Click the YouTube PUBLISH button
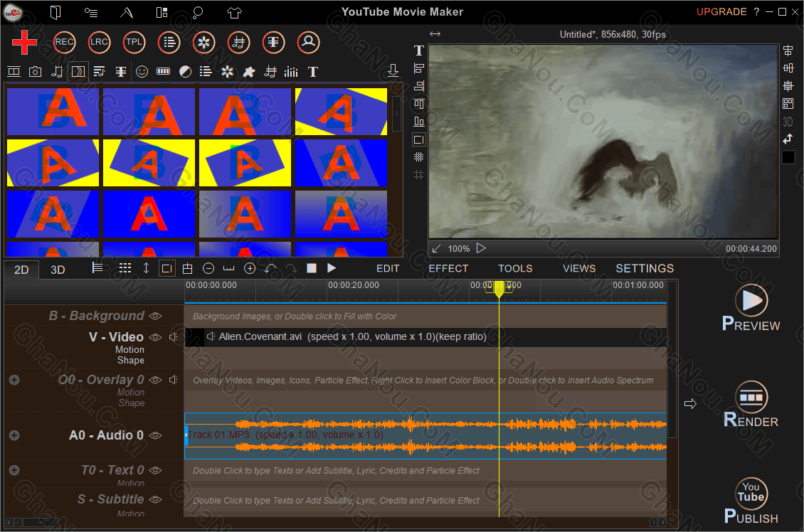 click(751, 501)
